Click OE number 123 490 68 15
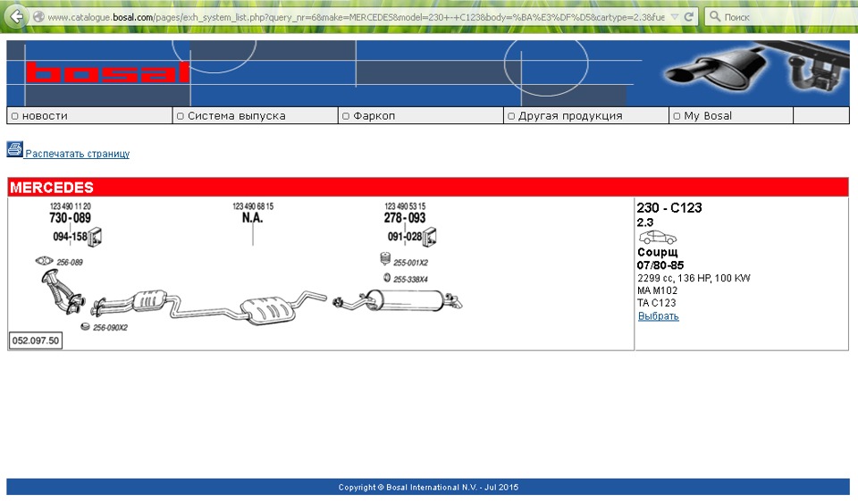858x504 pixels. click(x=253, y=206)
